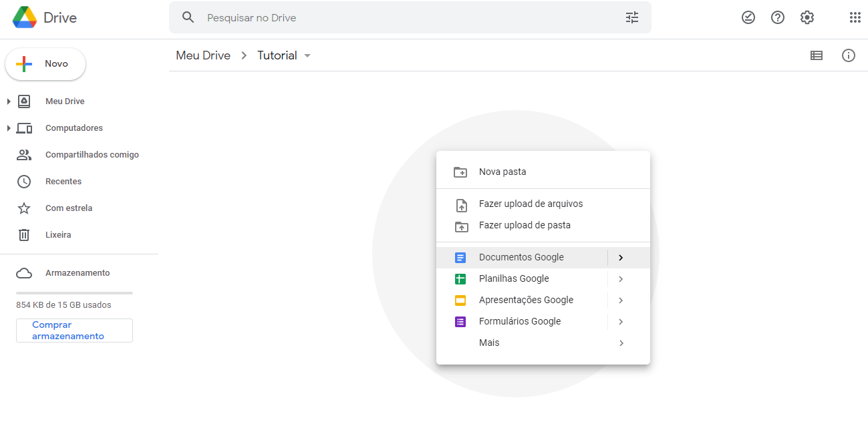Viewport: 868px width, 434px height.
Task: Expand Formulários Google submenu arrow
Action: pyautogui.click(x=621, y=321)
